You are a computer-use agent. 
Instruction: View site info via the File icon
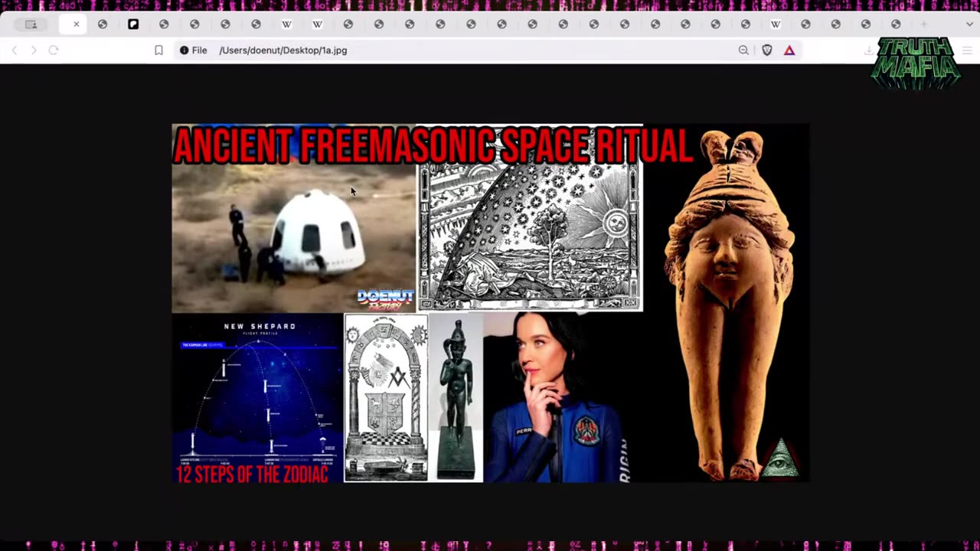click(x=193, y=51)
